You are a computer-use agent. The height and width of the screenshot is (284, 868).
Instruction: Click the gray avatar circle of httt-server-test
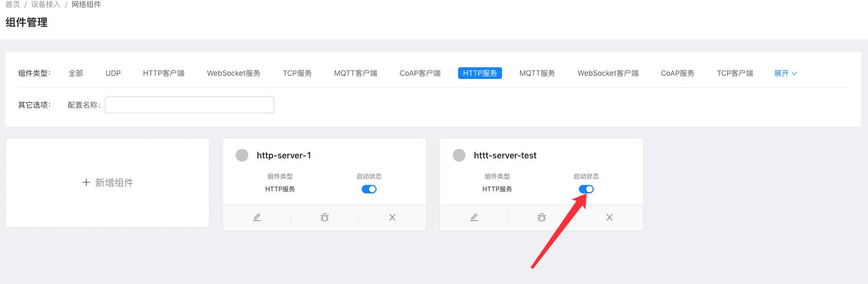(x=459, y=155)
